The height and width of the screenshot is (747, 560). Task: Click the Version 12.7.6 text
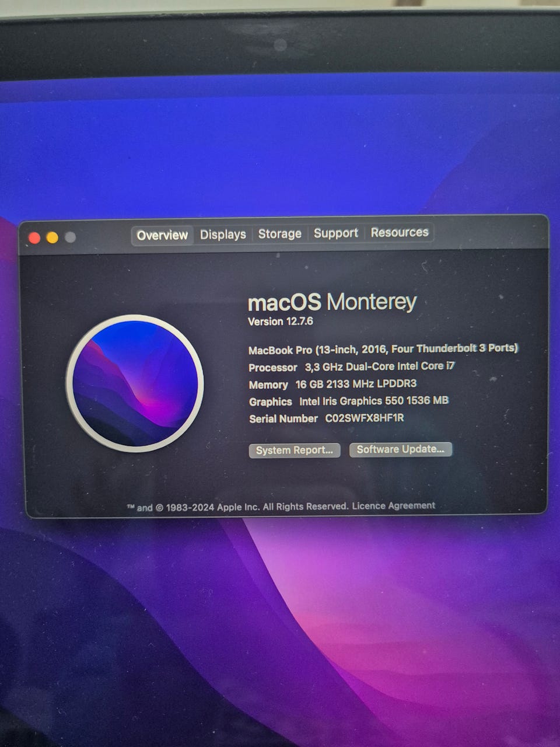click(x=281, y=322)
